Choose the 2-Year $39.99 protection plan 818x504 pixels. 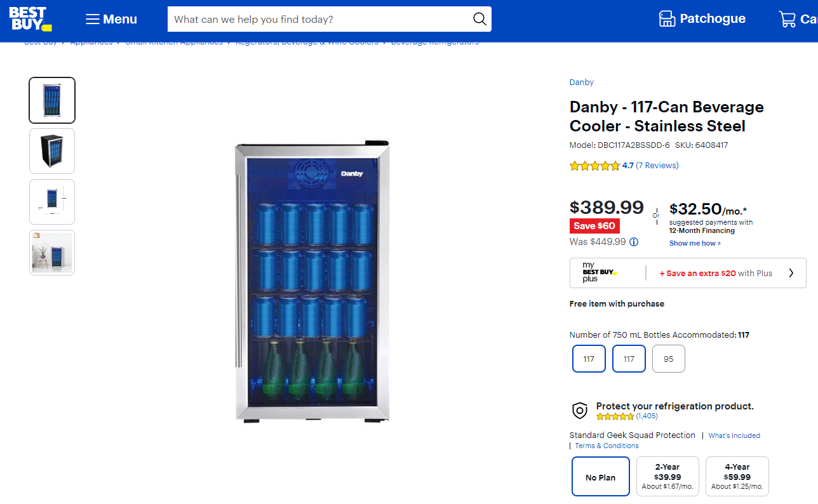pyautogui.click(x=667, y=477)
